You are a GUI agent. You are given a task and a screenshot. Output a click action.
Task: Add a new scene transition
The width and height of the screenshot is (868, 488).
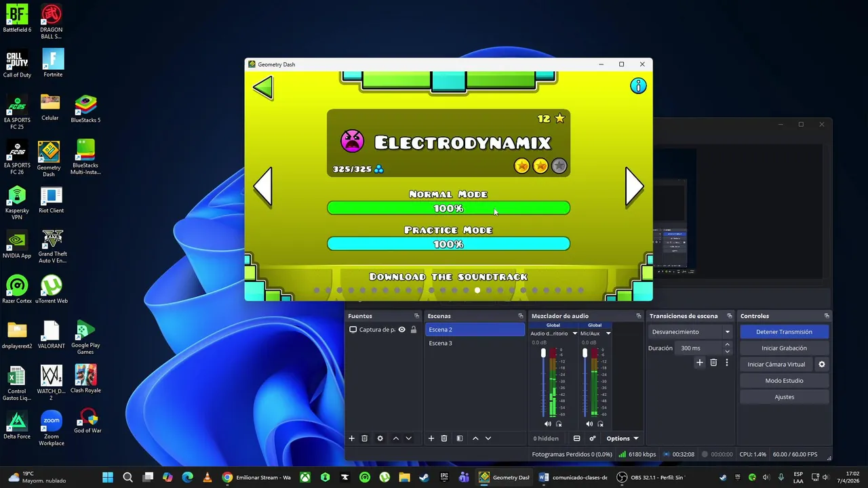[700, 363]
